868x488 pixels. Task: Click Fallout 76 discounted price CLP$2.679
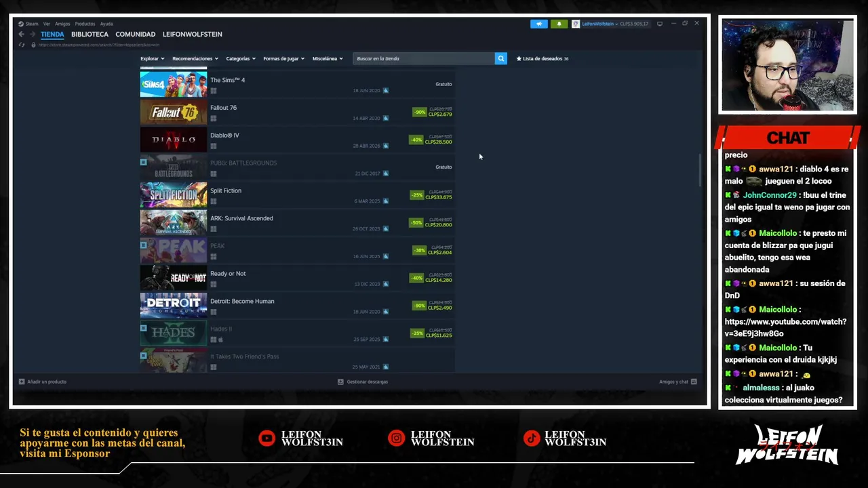point(440,115)
